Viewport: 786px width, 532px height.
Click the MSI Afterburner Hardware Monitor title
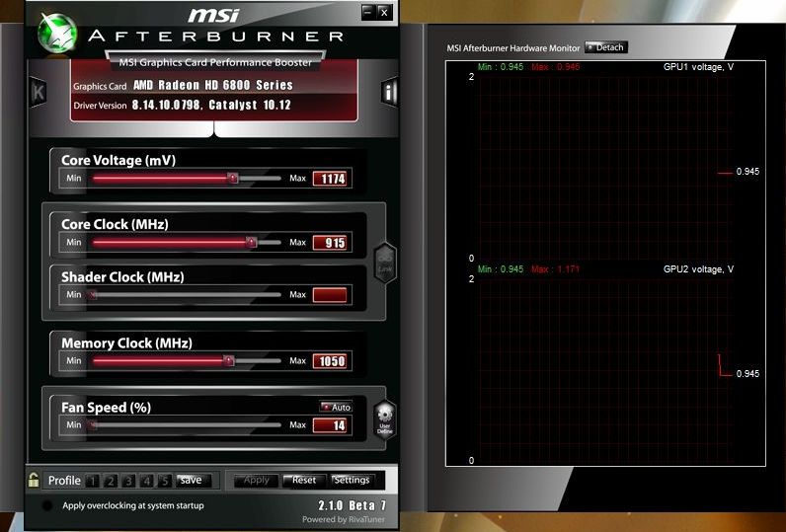click(x=513, y=48)
